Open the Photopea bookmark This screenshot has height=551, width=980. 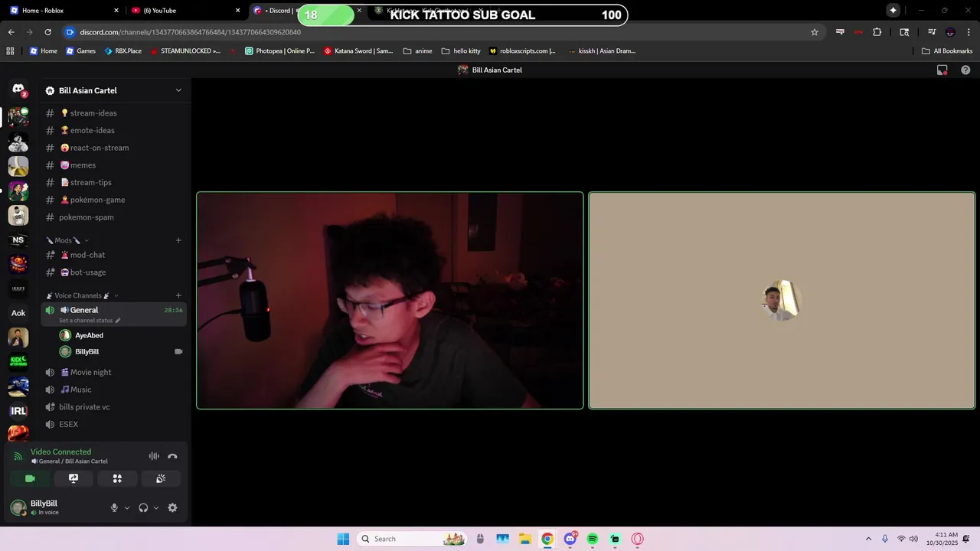click(279, 51)
